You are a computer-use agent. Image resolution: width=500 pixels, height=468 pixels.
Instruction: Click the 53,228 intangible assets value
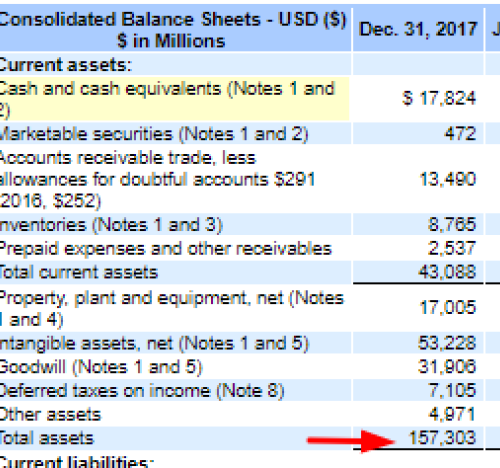447,343
